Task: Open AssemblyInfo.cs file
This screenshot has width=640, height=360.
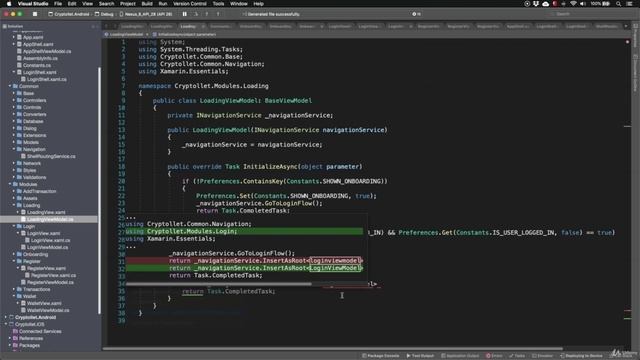Action: click(40, 58)
